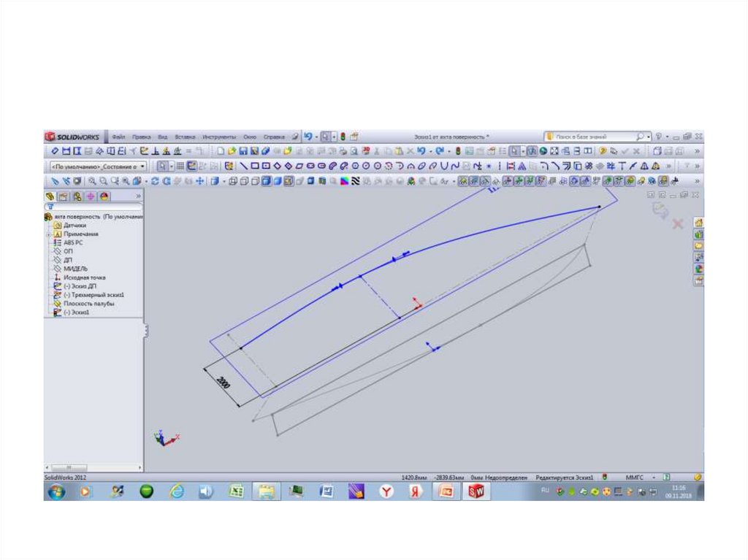Open the Инструменты menu

click(x=219, y=137)
